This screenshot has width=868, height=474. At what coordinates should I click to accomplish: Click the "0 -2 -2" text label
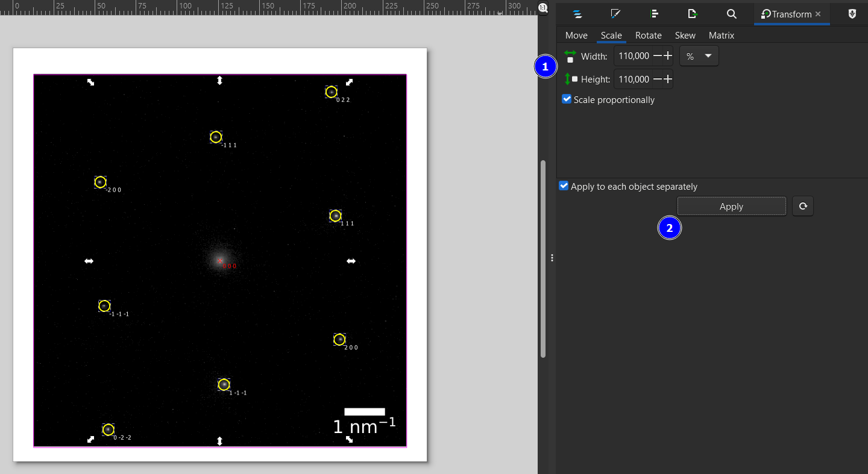tap(122, 438)
